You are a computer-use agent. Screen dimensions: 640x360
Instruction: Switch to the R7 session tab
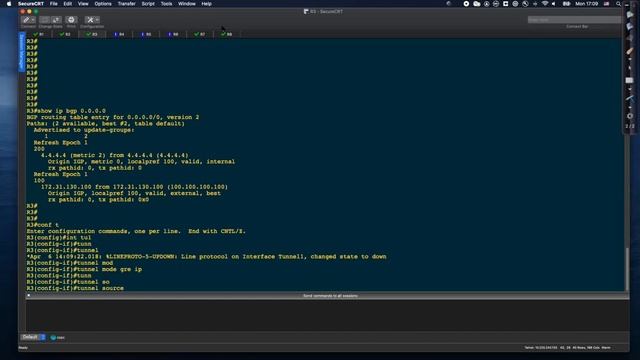coord(200,34)
